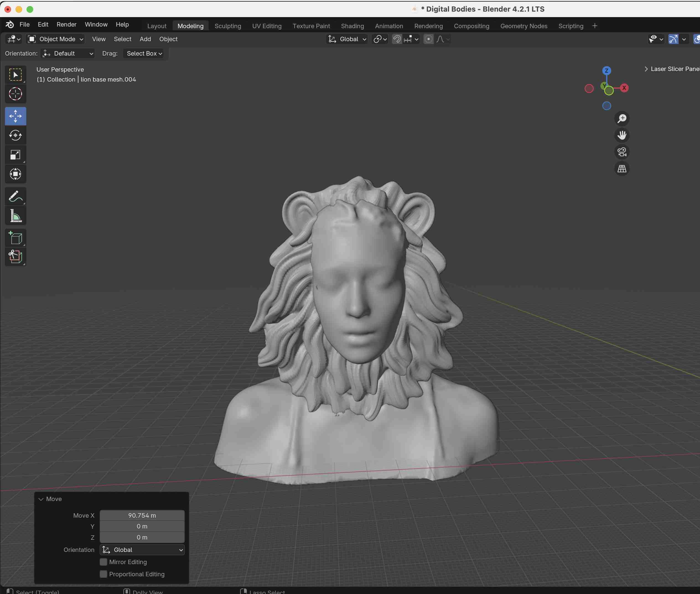Toggle proportional editing in header
The width and height of the screenshot is (700, 594).
429,39
